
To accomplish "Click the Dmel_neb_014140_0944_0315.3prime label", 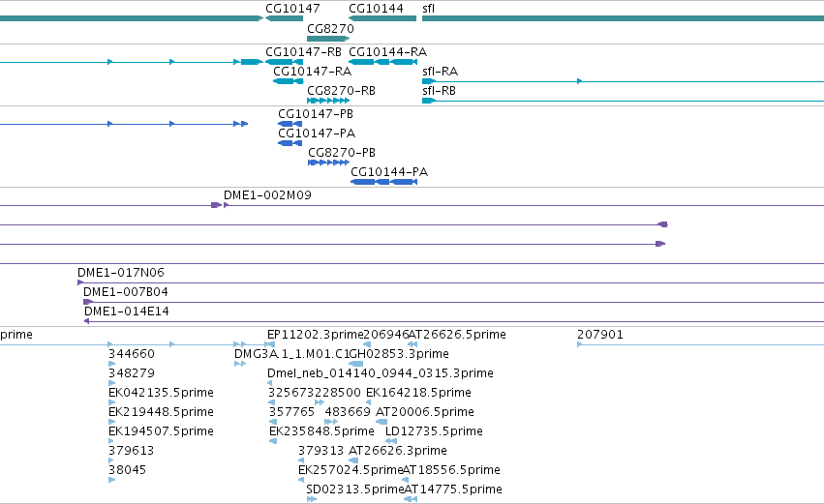I will [x=381, y=373].
